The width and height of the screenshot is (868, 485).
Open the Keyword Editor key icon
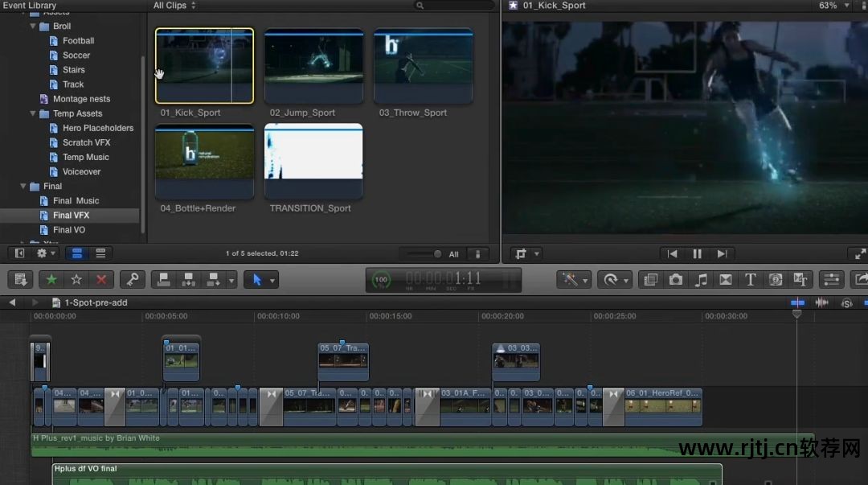coord(133,280)
